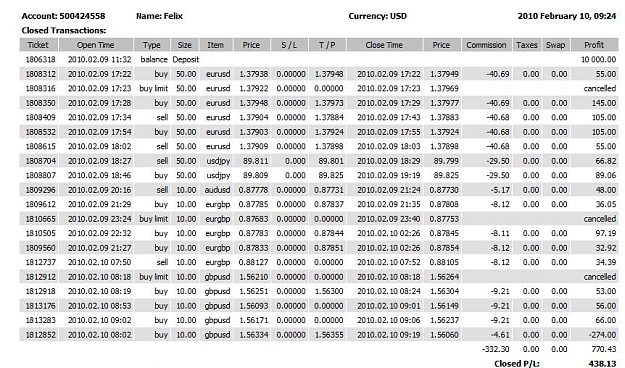Viewport: 625px width, 368px height.
Task: Click ticket 1812737 cell
Action: pos(41,262)
